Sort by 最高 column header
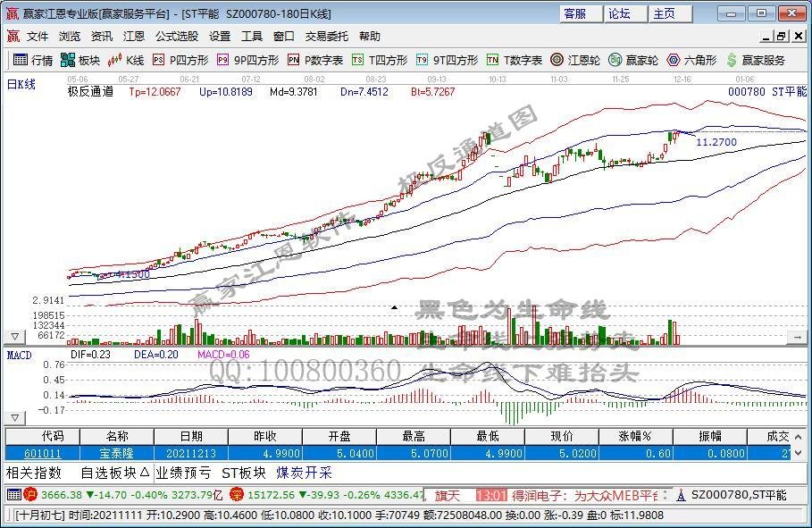812x528 pixels. click(414, 436)
